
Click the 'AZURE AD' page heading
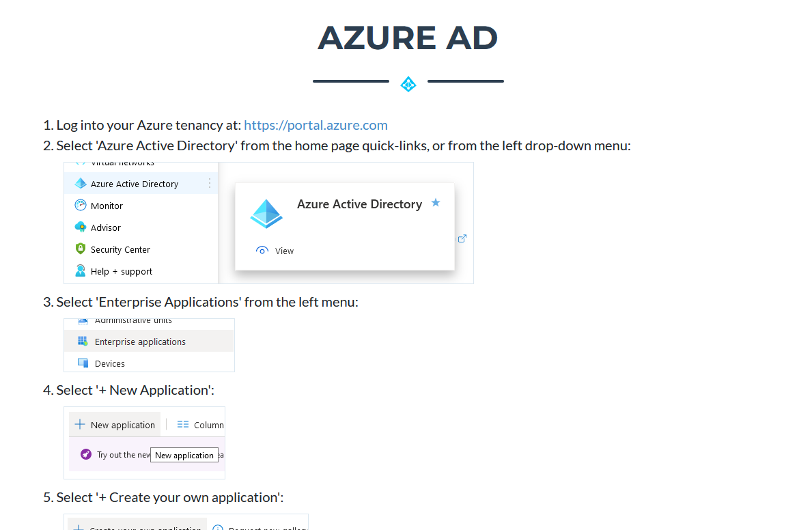[x=408, y=38]
